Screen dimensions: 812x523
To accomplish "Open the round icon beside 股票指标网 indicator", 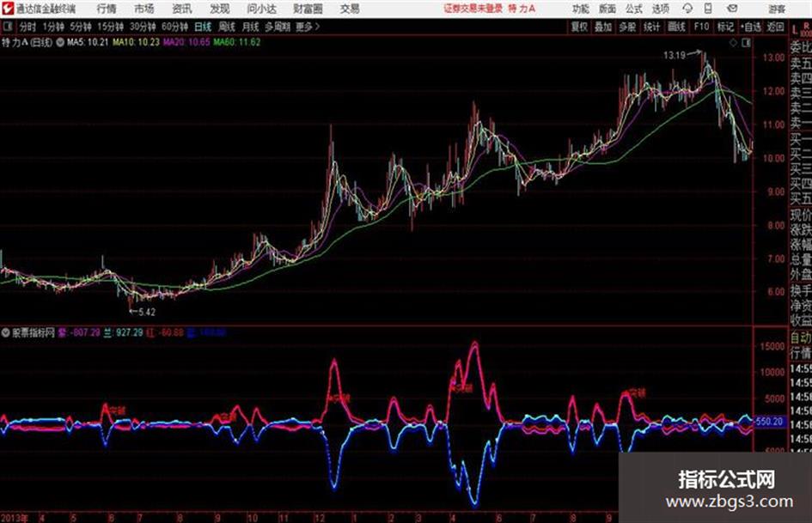I will [x=6, y=332].
